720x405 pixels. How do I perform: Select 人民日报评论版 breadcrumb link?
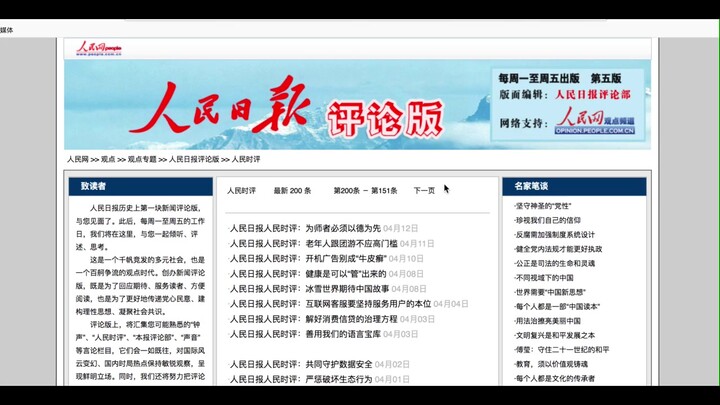pos(194,159)
